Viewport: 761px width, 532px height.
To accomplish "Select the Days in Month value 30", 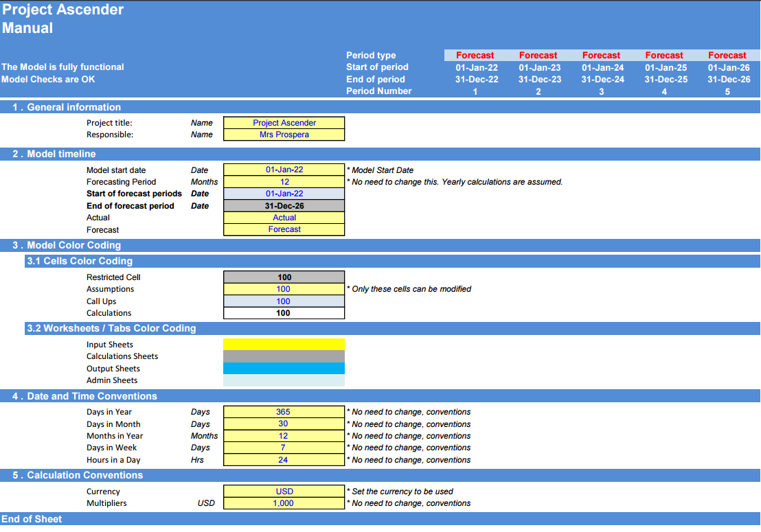I will [284, 424].
